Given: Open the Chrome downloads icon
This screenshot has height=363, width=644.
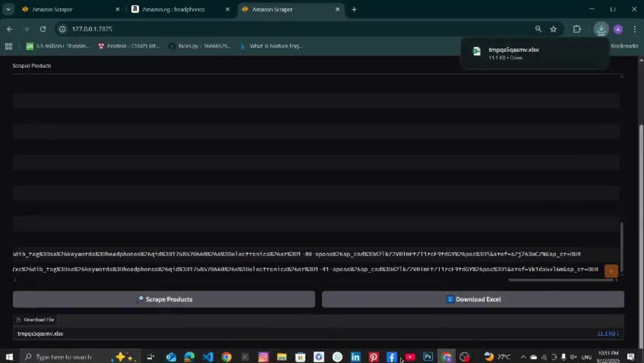Looking at the screenshot, I should tap(601, 29).
